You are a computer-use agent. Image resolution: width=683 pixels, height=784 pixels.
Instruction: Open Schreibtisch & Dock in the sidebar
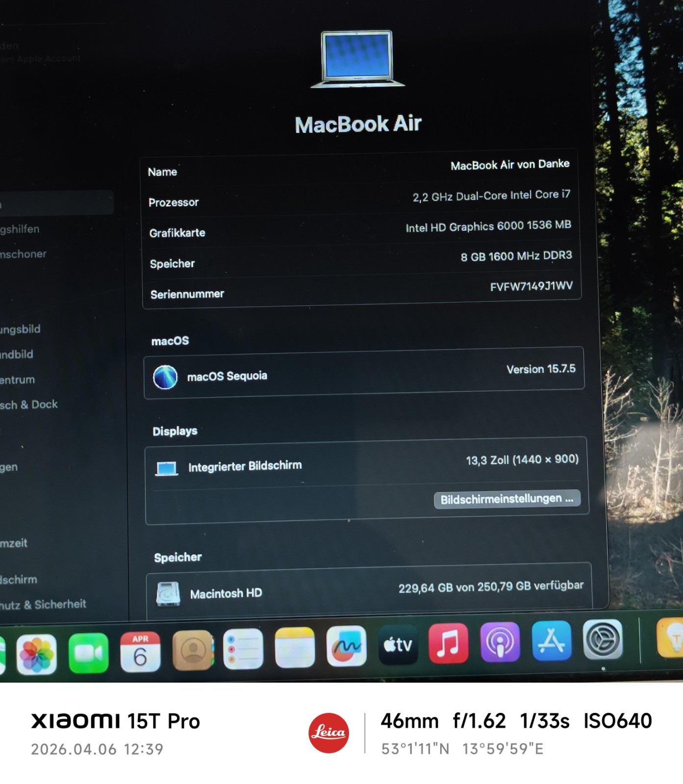(29, 405)
